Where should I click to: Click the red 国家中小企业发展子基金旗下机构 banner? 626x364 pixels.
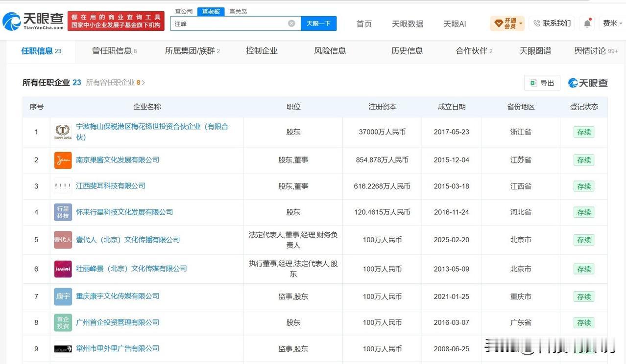[116, 21]
